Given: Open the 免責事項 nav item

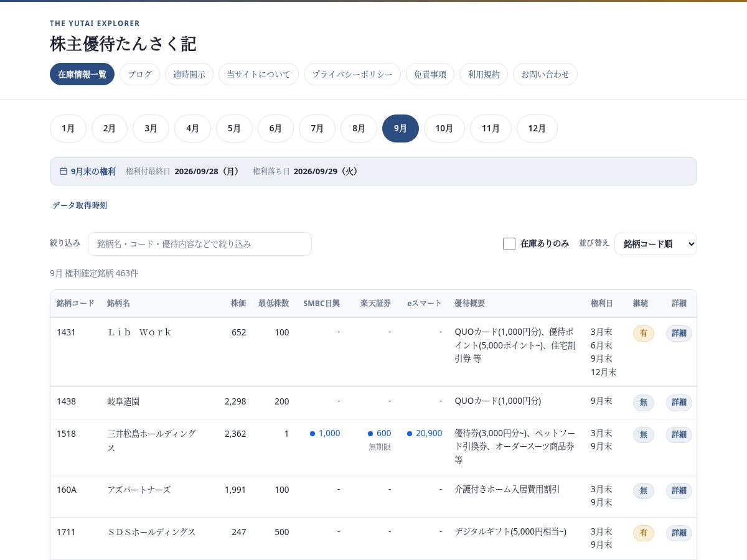Looking at the screenshot, I should tap(430, 74).
